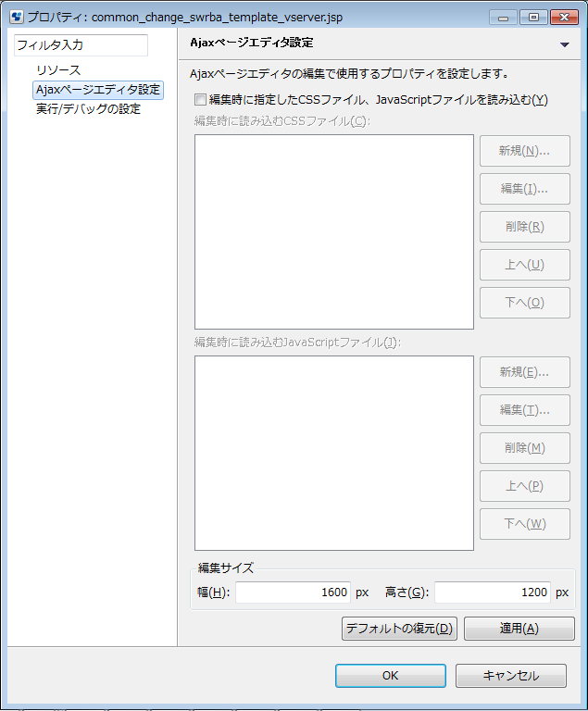
Task: Open 実行/デバッグの設定 page
Action: (89, 109)
